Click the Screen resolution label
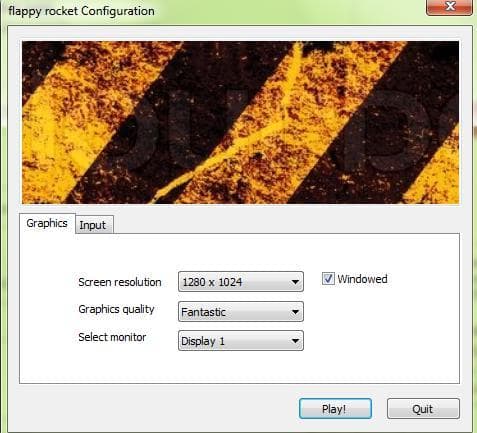This screenshot has width=477, height=433. coord(120,282)
